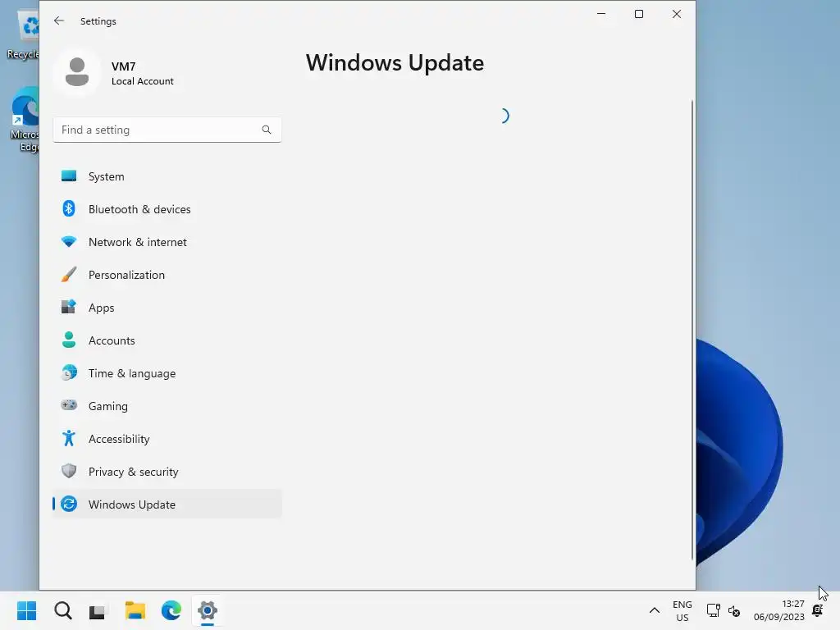Launch File Explorer from the taskbar
The image size is (840, 630).
[x=135, y=610]
